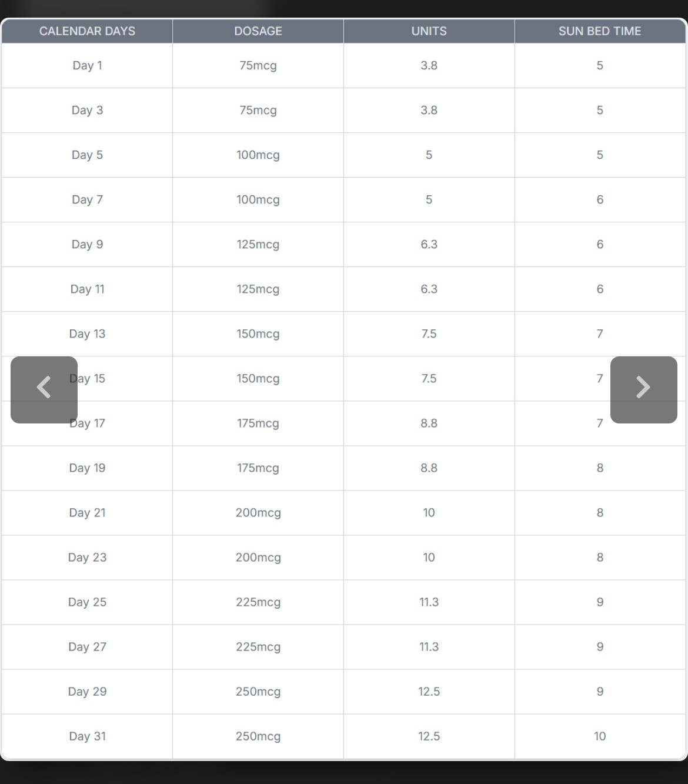This screenshot has height=784, width=688.
Task: Select the 250mcg dosage for Day 29
Action: [258, 691]
